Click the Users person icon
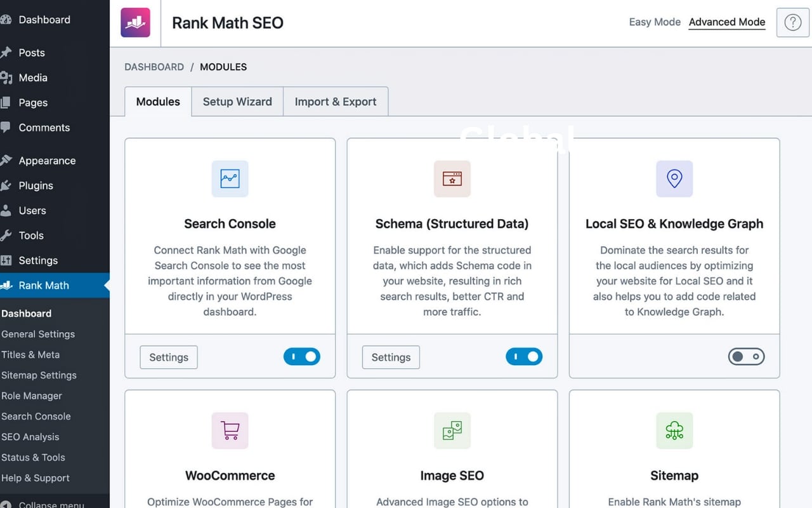This screenshot has height=508, width=812. pyautogui.click(x=6, y=210)
